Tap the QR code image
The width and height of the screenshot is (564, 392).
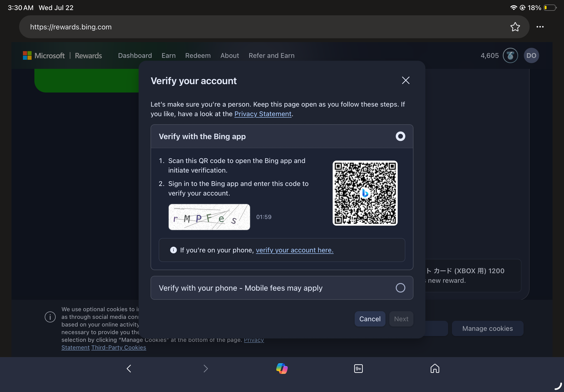[365, 193]
